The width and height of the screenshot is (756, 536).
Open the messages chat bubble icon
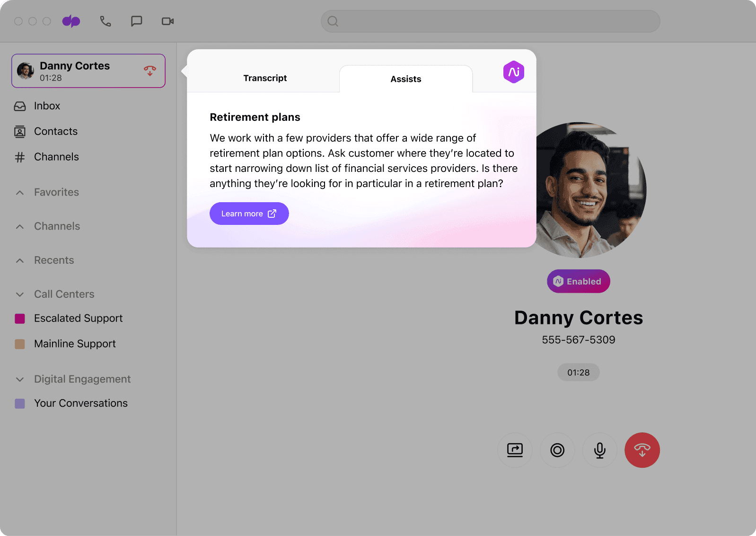pos(136,21)
